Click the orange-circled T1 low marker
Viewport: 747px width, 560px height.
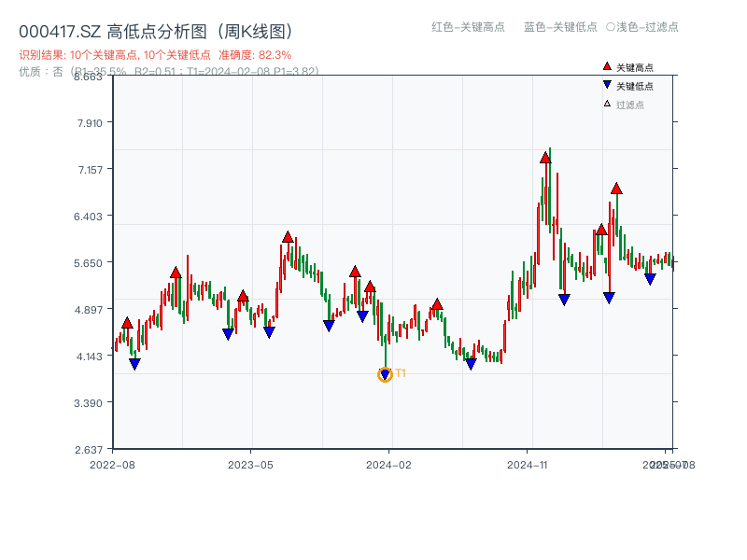point(385,375)
